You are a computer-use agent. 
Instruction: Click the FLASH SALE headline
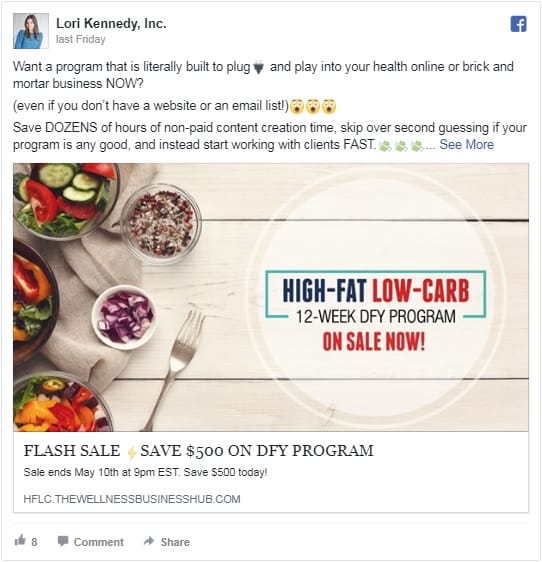199,451
